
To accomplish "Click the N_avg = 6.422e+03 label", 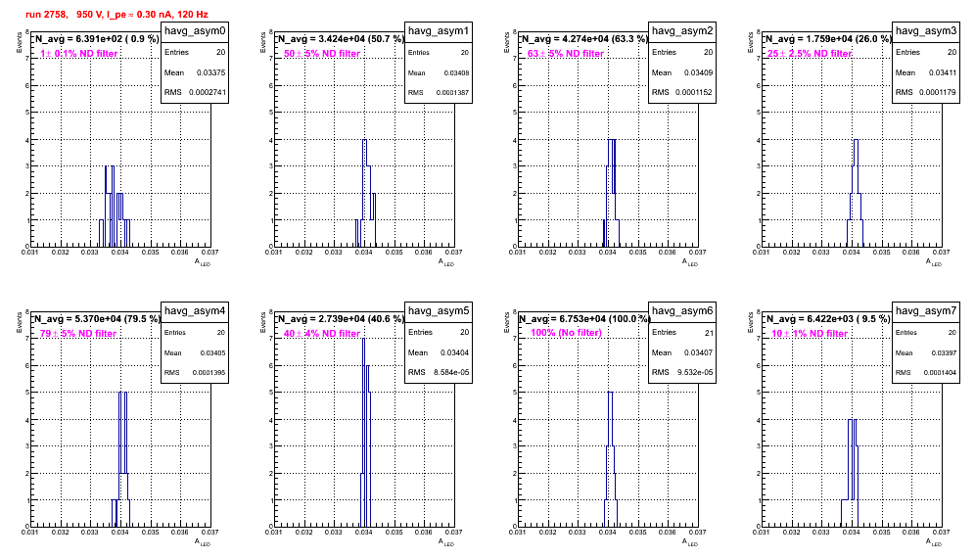I will click(828, 319).
